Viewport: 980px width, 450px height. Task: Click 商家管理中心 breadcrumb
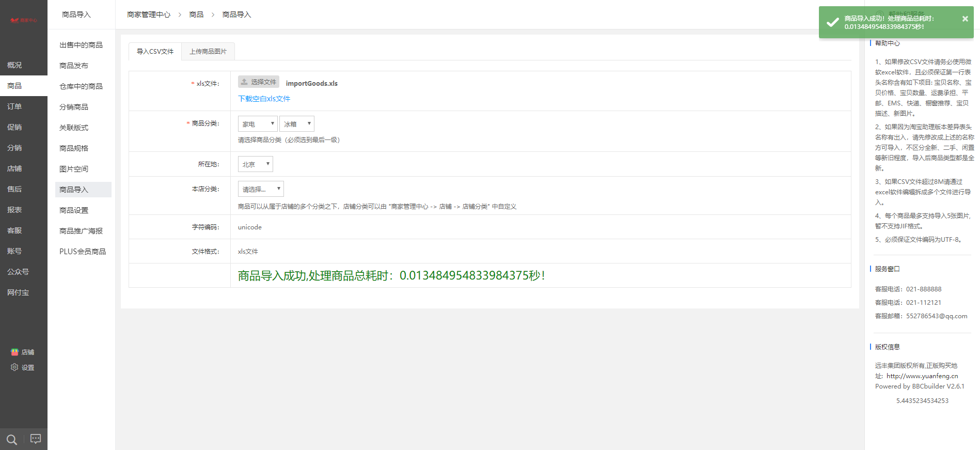click(x=149, y=14)
